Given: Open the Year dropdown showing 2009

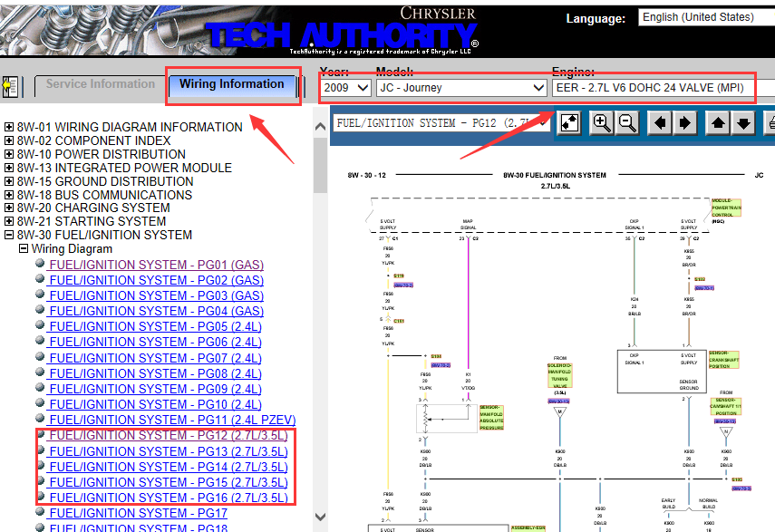Looking at the screenshot, I should pos(345,88).
